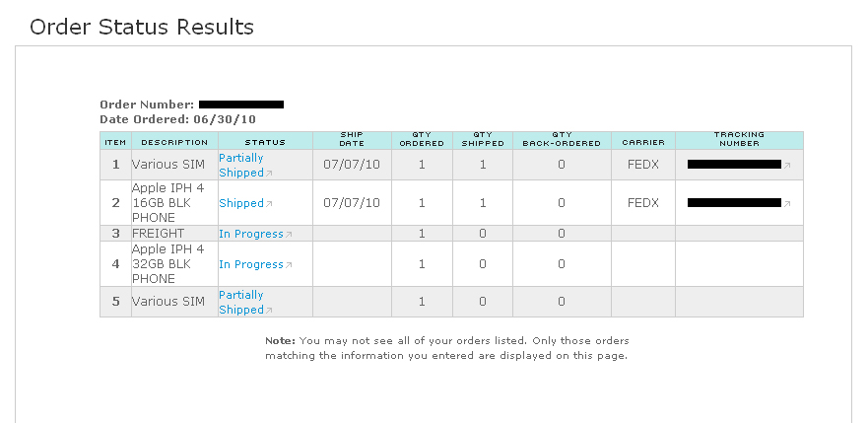Click external link arrow beside item 1 tracking number
The height and width of the screenshot is (423, 868).
[787, 165]
